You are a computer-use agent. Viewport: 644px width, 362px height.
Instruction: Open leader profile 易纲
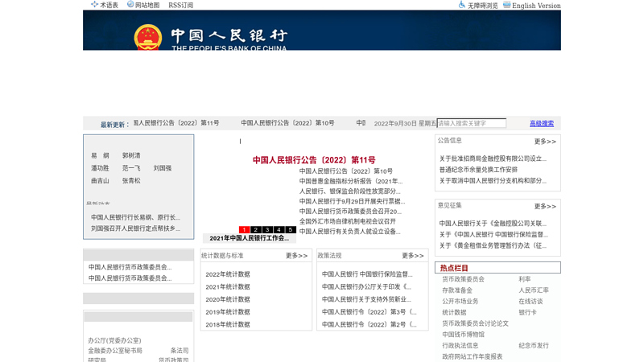pos(100,155)
